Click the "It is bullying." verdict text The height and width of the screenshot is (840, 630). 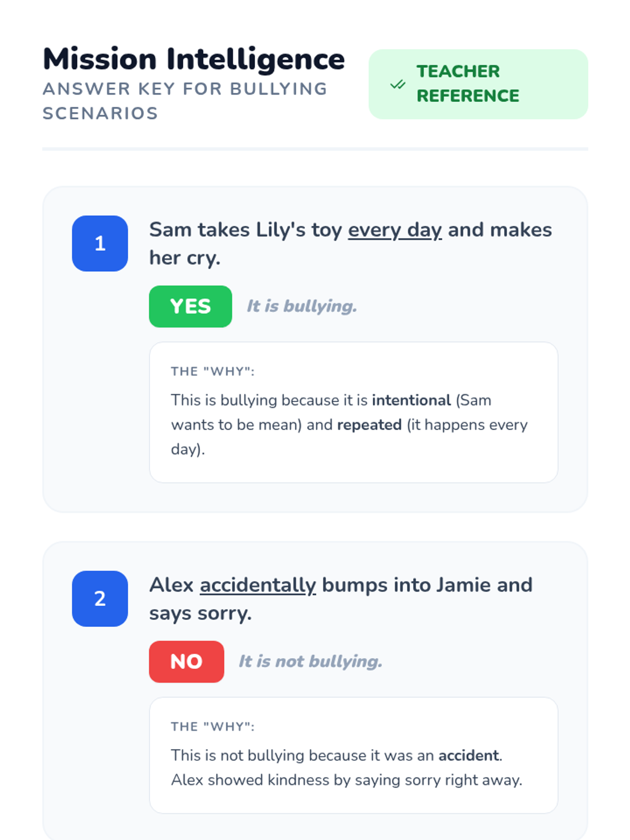click(302, 306)
